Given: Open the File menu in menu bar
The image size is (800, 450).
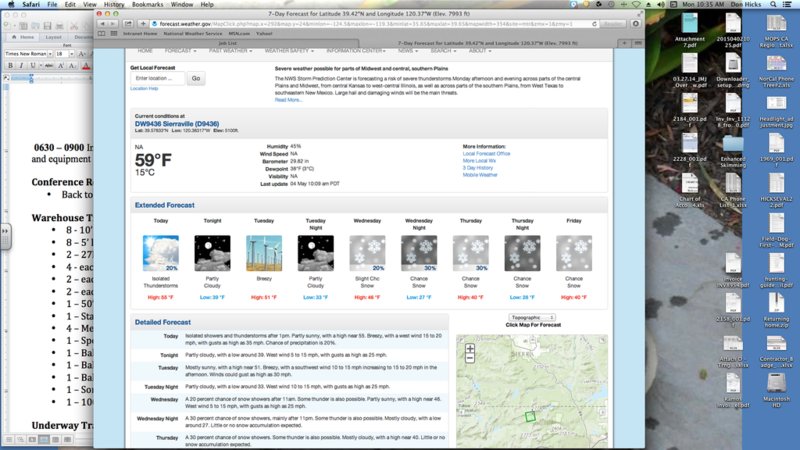Looking at the screenshot, I should (52, 4).
